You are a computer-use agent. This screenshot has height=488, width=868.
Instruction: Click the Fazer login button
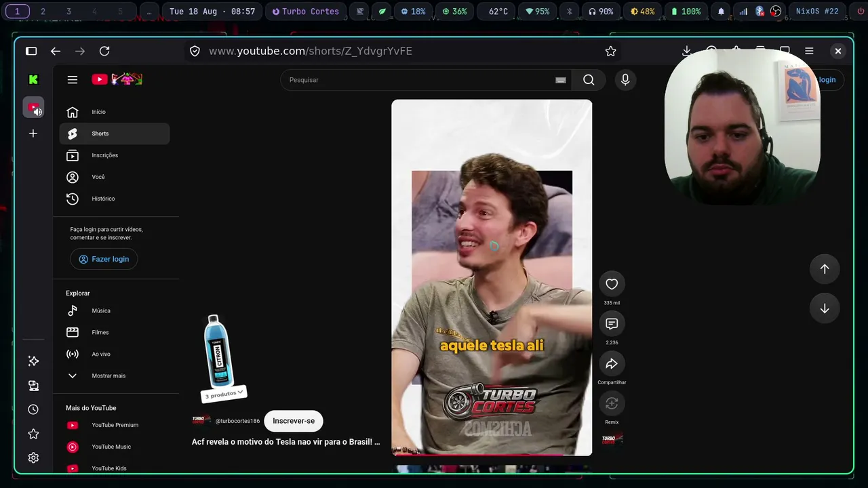pyautogui.click(x=104, y=259)
